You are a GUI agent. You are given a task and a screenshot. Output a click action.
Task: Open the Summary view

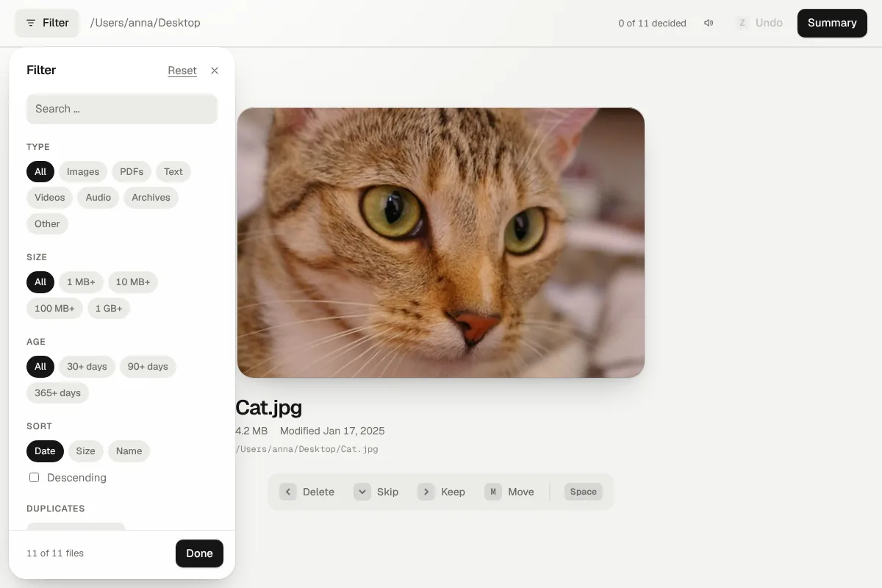coord(832,23)
